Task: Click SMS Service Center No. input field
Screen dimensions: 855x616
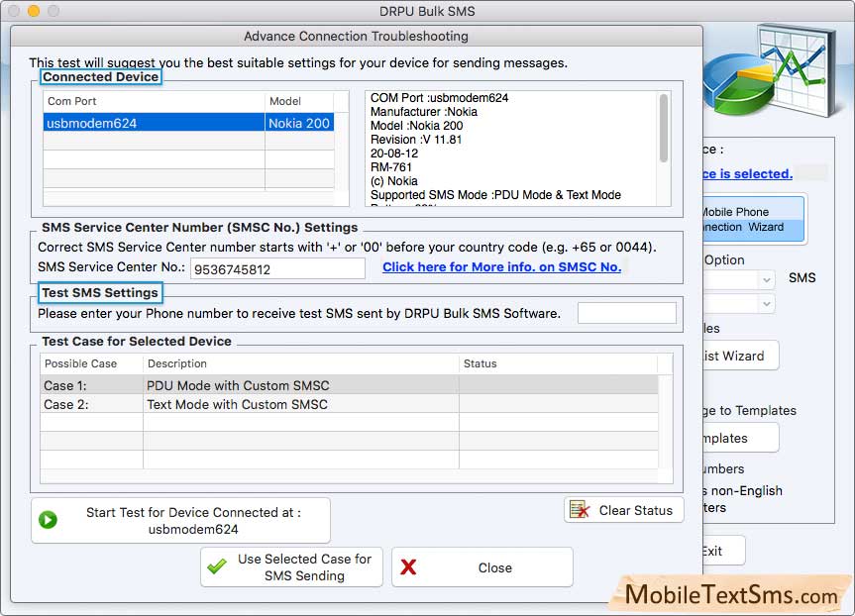Action: [277, 268]
